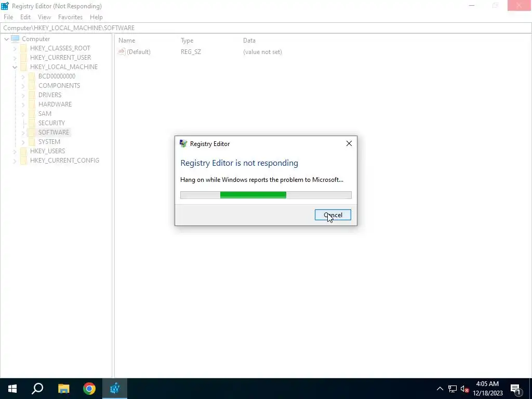Click the SAM folder icon

pyautogui.click(x=32, y=113)
